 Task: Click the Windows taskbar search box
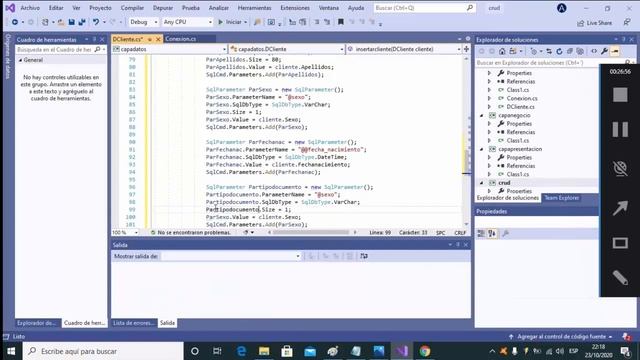point(103,351)
